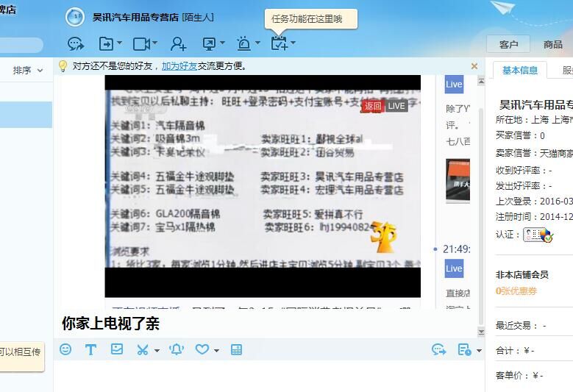
Task: Expand the message history dropdown arrow
Action: click(479, 351)
